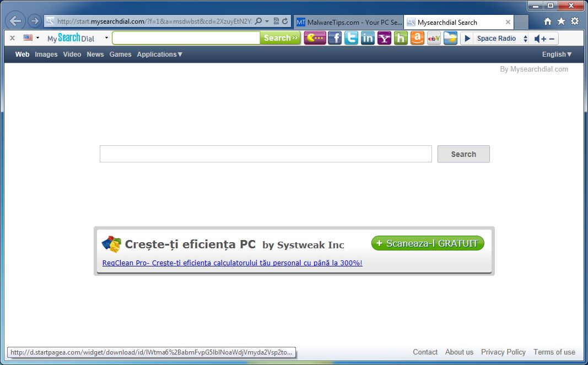Click the Scaneaza-l GRATUIT green button
Screen dimensions: 588x365
[x=428, y=243]
